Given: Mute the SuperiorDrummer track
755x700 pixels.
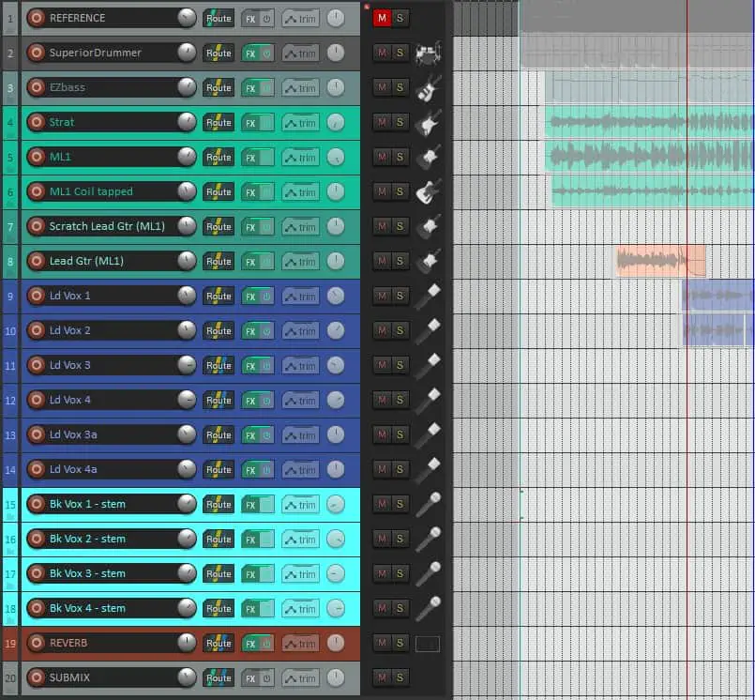Looking at the screenshot, I should click(x=382, y=53).
